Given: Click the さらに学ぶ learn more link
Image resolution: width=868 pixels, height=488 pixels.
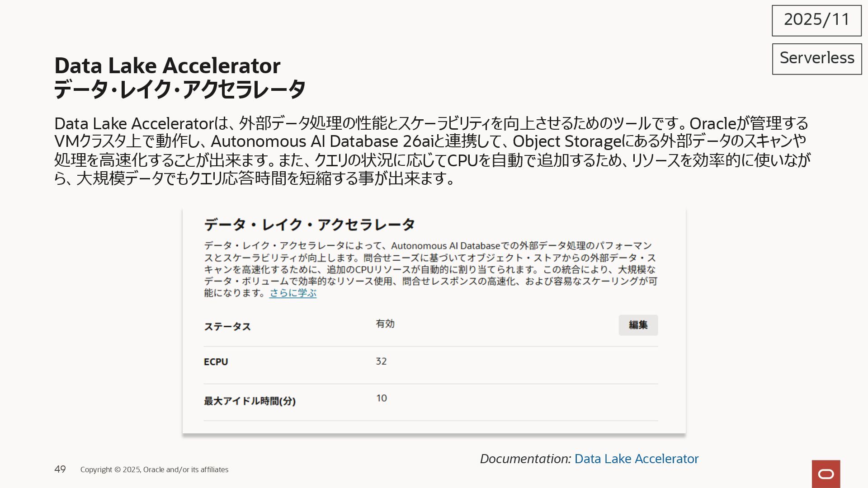Looking at the screenshot, I should tap(292, 293).
